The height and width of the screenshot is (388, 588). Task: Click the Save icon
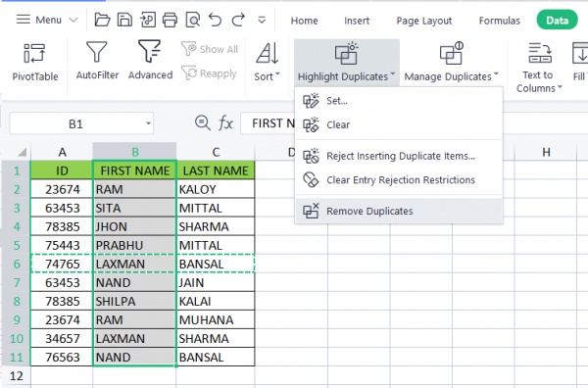click(124, 20)
